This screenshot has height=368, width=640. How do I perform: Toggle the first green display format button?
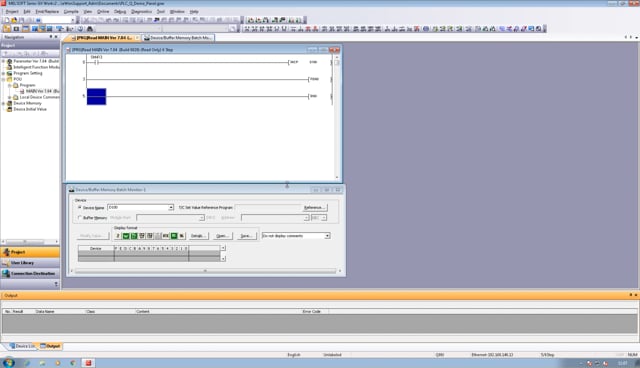pos(126,236)
